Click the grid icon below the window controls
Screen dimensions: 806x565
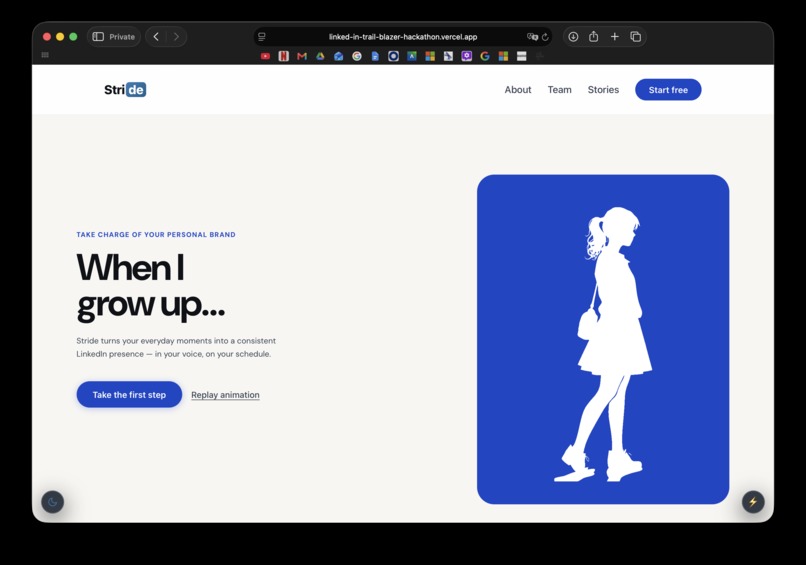click(x=45, y=54)
